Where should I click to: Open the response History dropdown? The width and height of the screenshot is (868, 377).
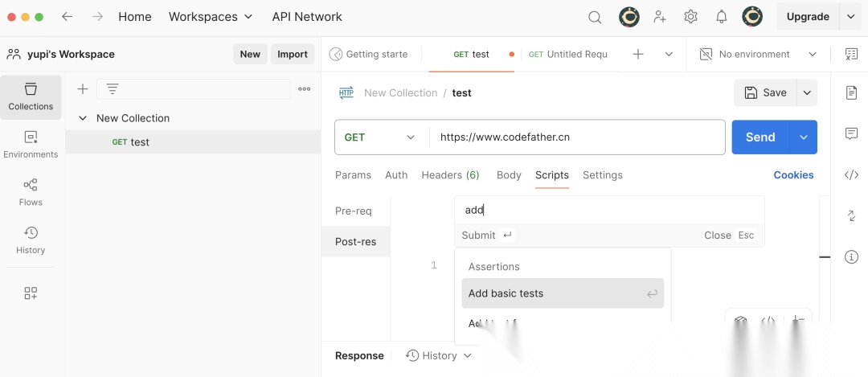pos(439,355)
